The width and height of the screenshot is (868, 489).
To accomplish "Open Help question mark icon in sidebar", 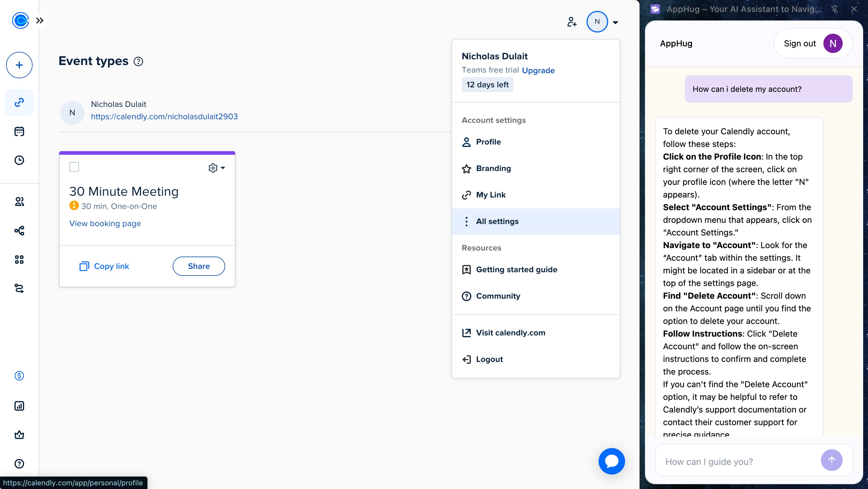I will click(x=19, y=463).
